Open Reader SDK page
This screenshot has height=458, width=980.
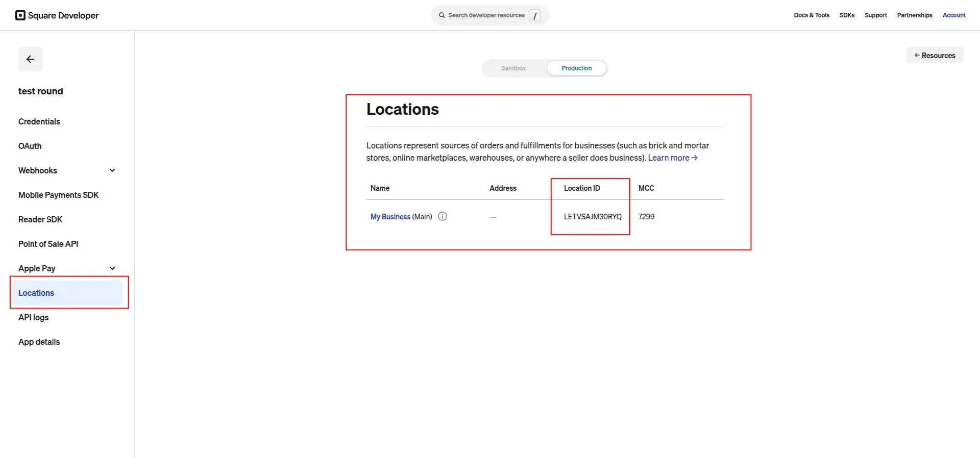coord(40,219)
